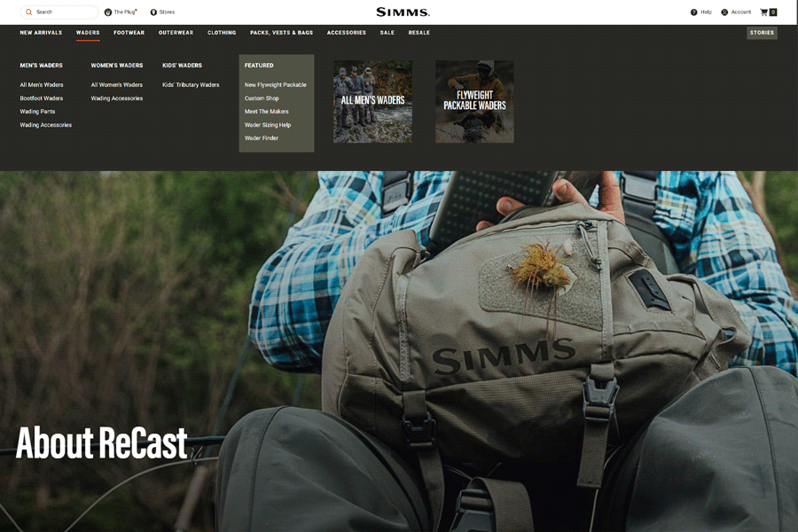Click the Stories button
The width and height of the screenshot is (798, 532).
762,33
